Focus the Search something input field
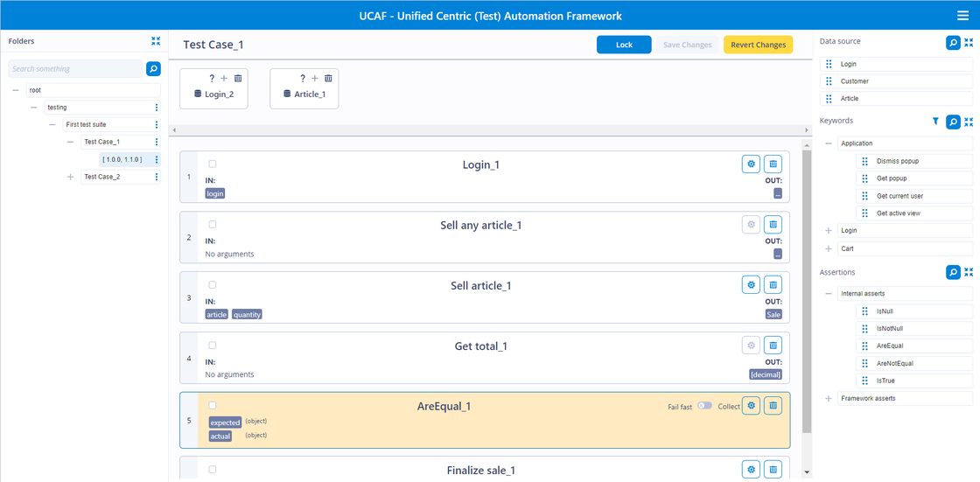The width and height of the screenshot is (980, 482). (x=75, y=69)
